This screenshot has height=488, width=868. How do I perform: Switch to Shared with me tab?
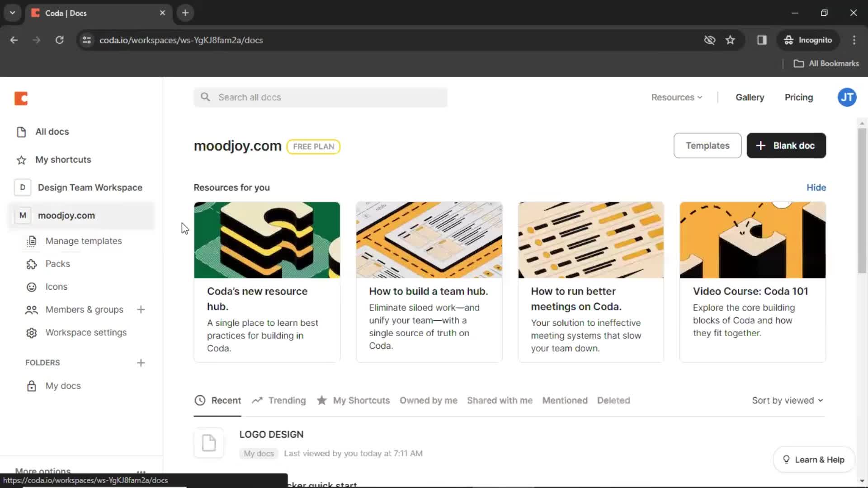coord(500,400)
